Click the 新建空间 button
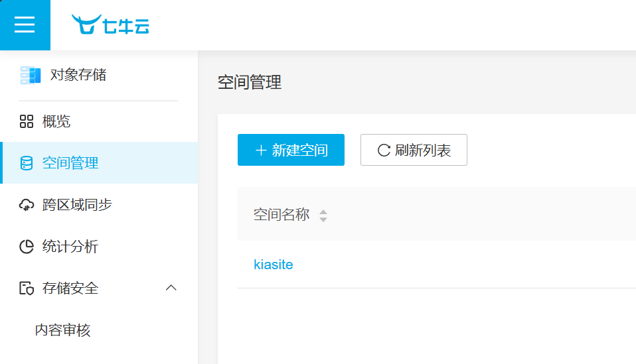Viewport: 636px width, 364px height. pos(291,150)
